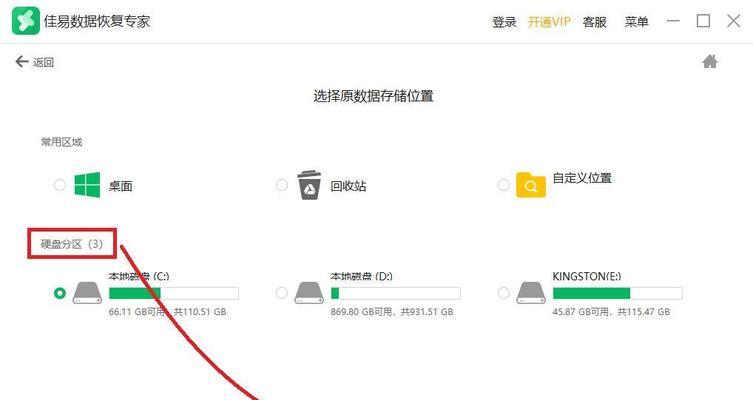Click the Windows desktop icon
Image resolution: width=753 pixels, height=400 pixels.
coord(87,185)
